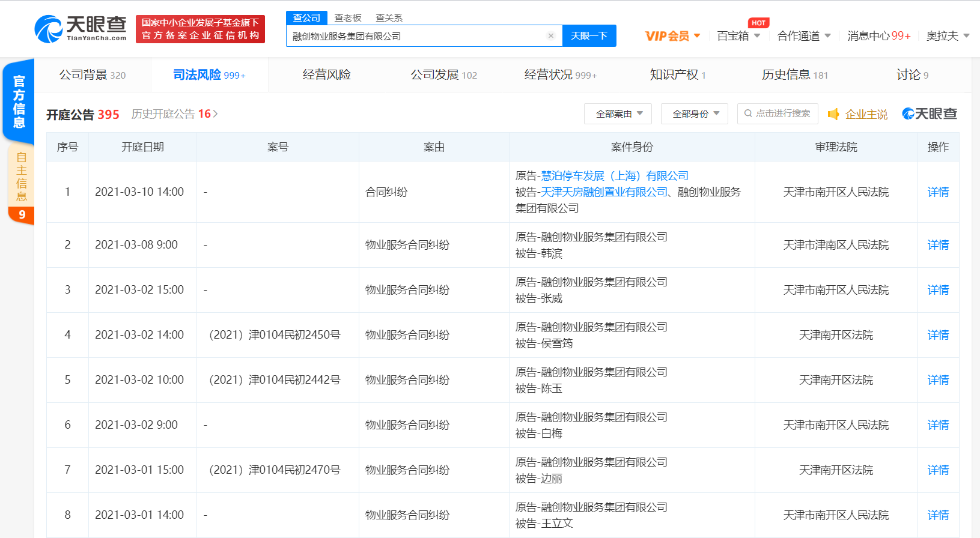Expand the 全部身份 filter dropdown
The height and width of the screenshot is (538, 980).
[x=695, y=113]
